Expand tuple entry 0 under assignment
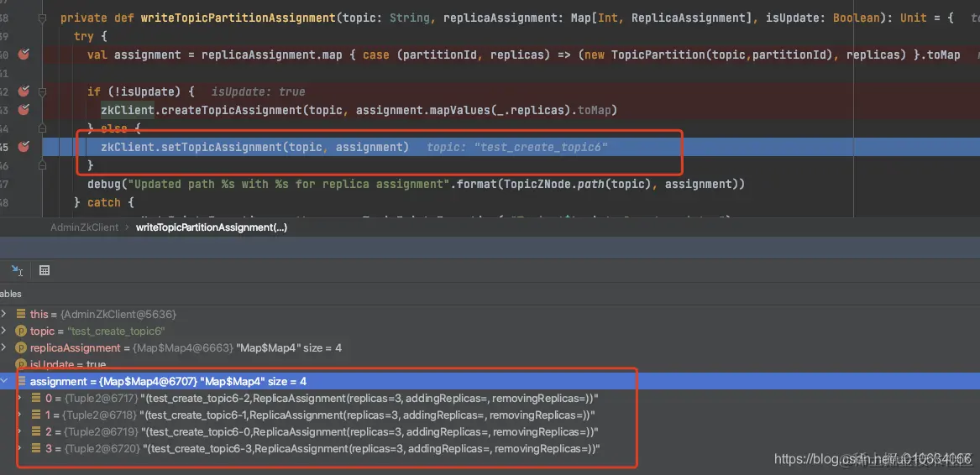The height and width of the screenshot is (475, 980). click(x=20, y=398)
